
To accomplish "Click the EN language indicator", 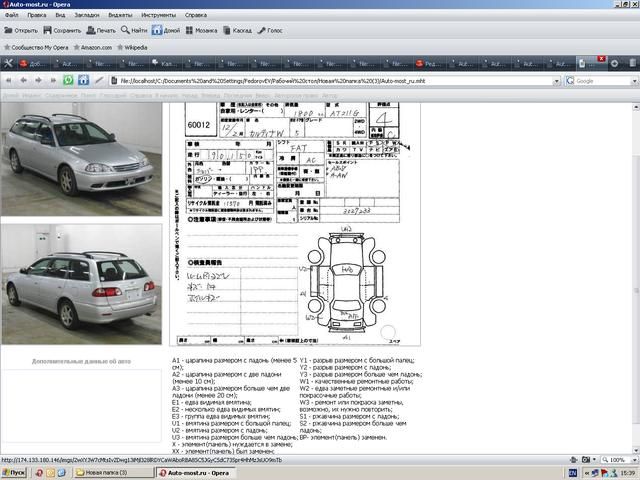I will (x=572, y=473).
